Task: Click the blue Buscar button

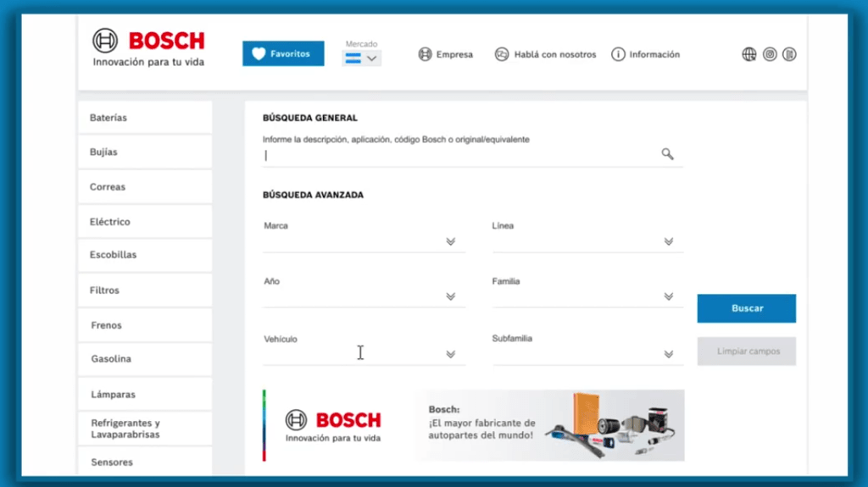Action: pos(747,308)
